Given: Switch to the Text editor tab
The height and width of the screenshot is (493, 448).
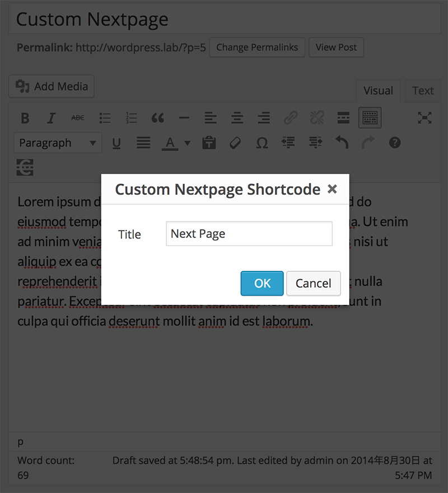Looking at the screenshot, I should click(x=423, y=91).
